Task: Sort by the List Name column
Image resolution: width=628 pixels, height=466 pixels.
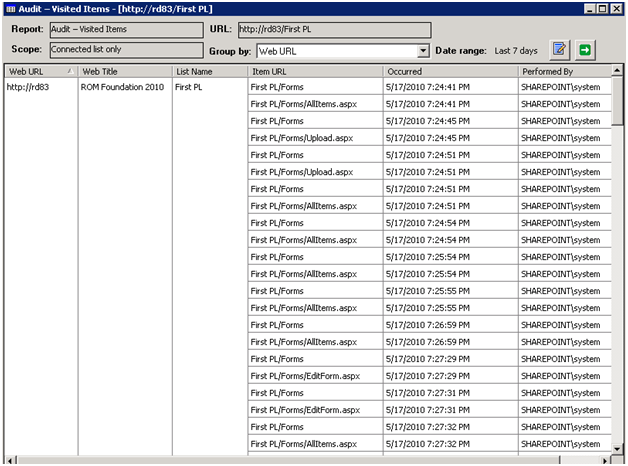Action: [208, 72]
